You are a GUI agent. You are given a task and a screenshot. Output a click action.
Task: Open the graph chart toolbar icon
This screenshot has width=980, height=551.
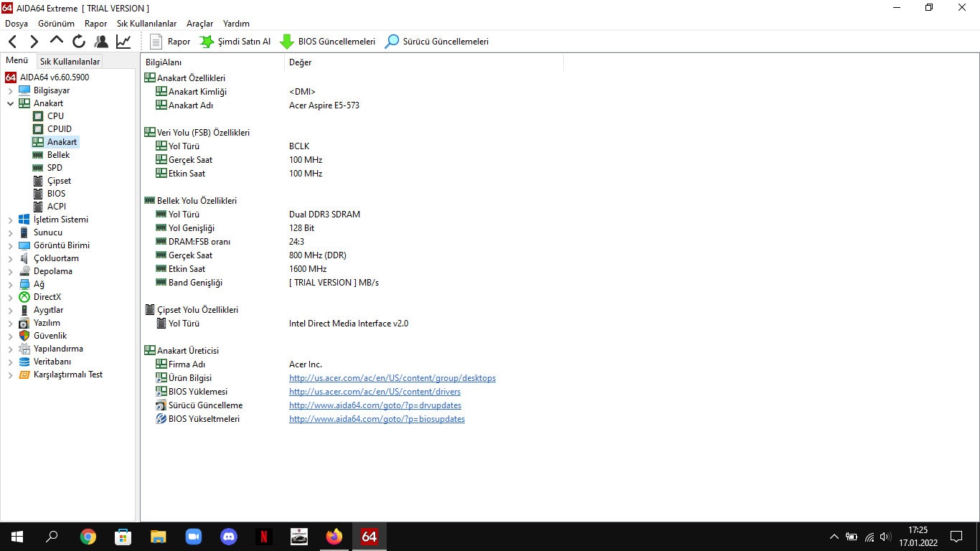124,42
